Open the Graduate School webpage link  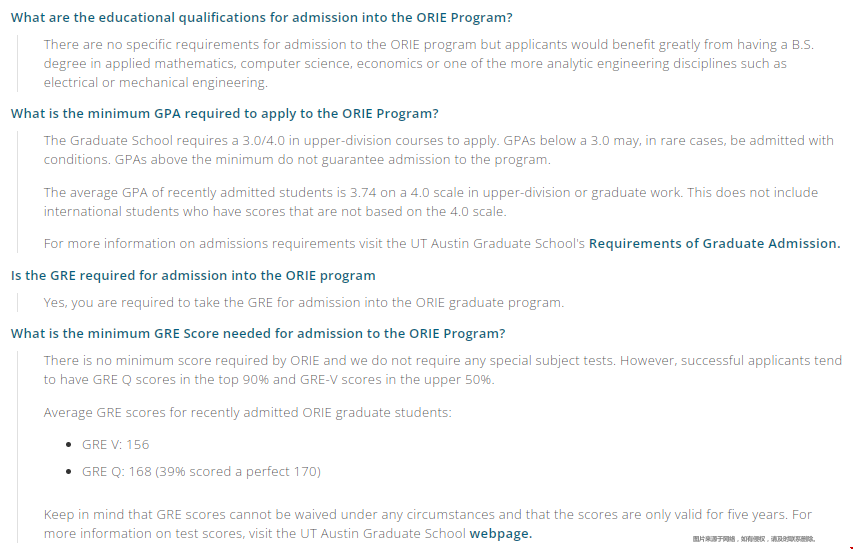500,533
